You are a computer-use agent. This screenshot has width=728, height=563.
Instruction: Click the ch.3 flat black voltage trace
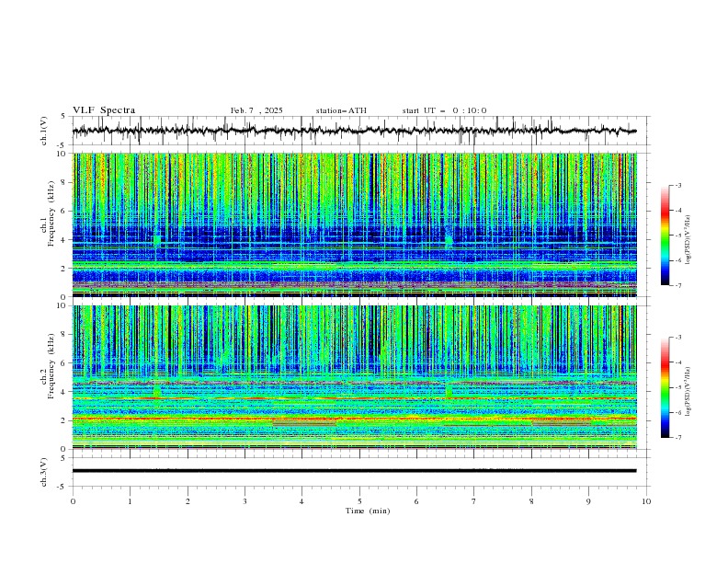coord(354,471)
